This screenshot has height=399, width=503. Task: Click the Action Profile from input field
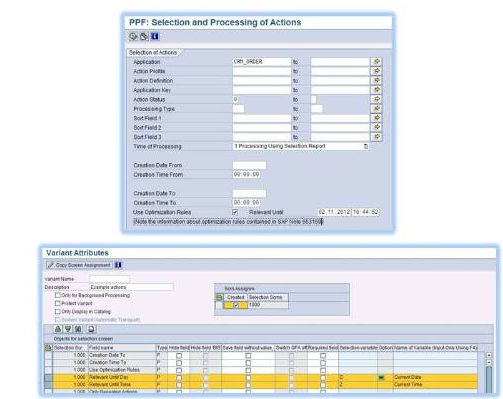pos(262,71)
